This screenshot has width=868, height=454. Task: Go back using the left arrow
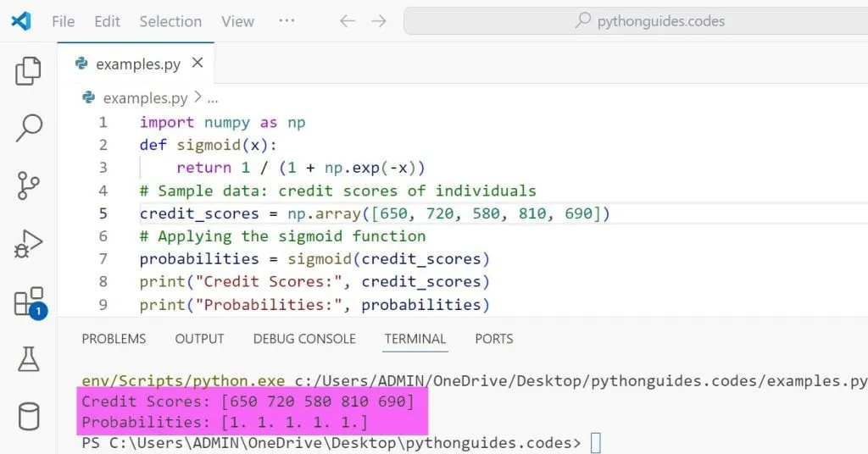tap(347, 21)
